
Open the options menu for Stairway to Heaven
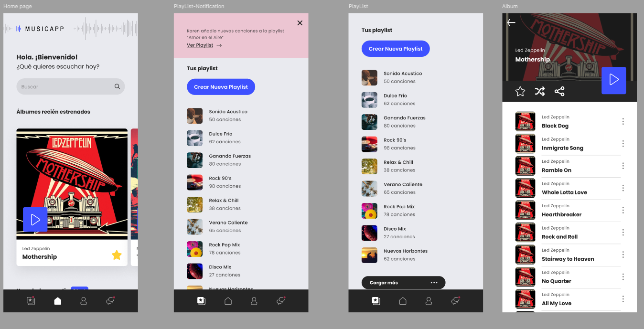click(623, 255)
